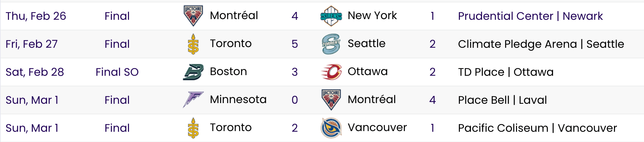Click the Ottawa Charge logo

[331, 72]
